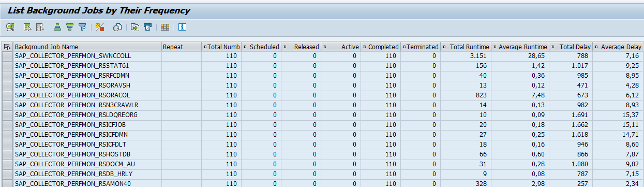This screenshot has height=187, width=644.
Task: Click the Completed column header
Action: pyautogui.click(x=381, y=47)
